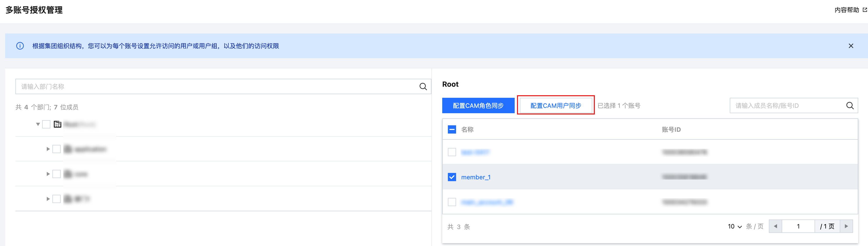
Task: Focus the 请输入成员名称/账号ID search field
Action: coord(787,106)
